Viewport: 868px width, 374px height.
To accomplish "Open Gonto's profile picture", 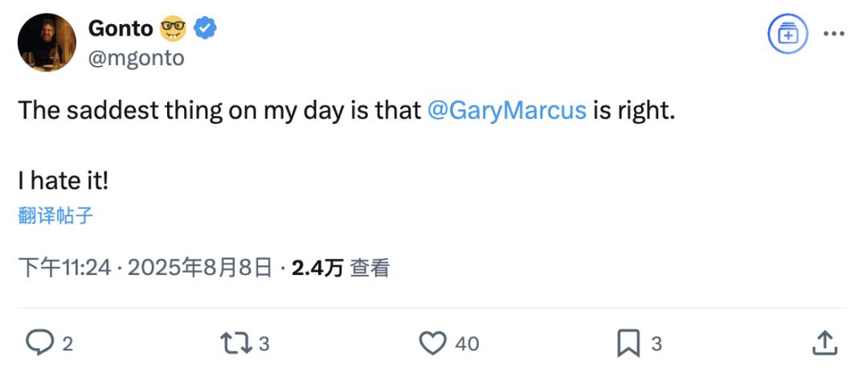I will point(47,42).
